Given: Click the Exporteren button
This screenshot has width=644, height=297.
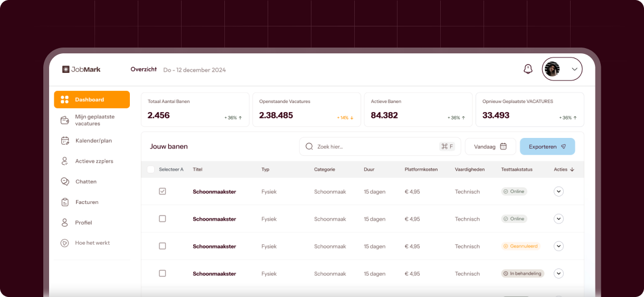Looking at the screenshot, I should [547, 146].
